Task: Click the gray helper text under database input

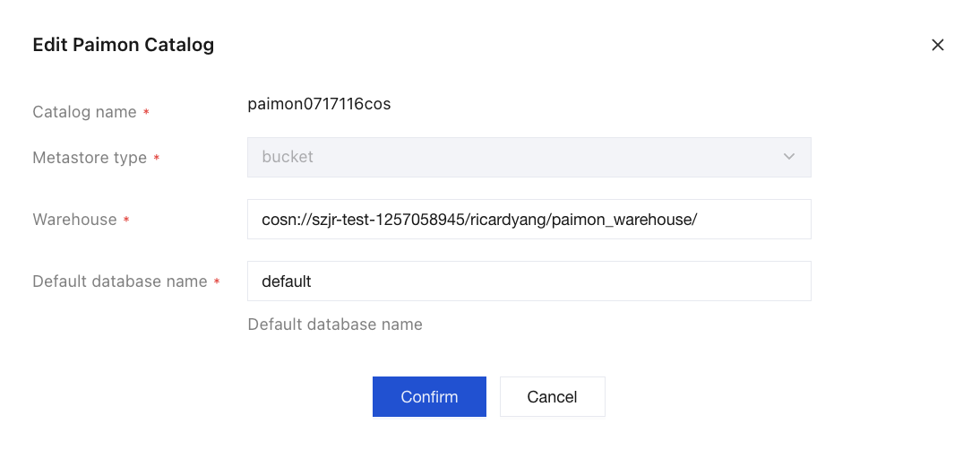Action: pos(335,325)
